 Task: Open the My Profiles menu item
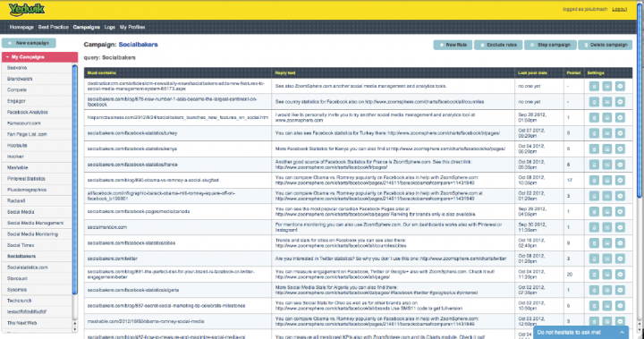[132, 27]
